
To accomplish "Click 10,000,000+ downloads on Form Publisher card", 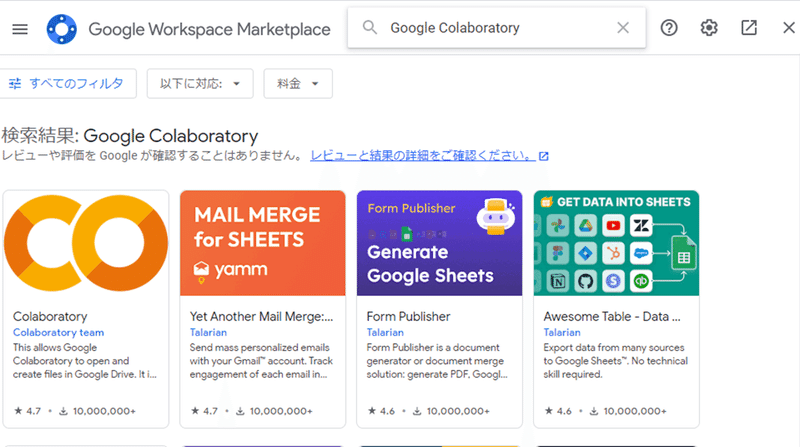I will click(451, 411).
